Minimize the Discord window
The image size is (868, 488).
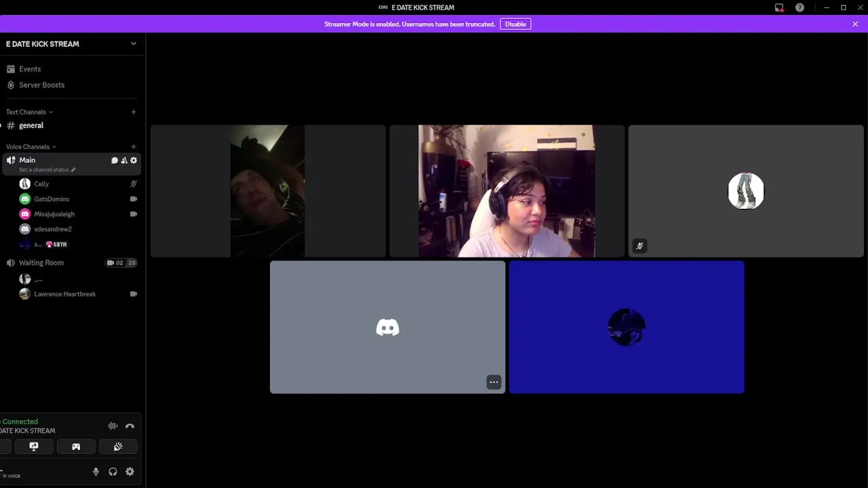click(826, 7)
